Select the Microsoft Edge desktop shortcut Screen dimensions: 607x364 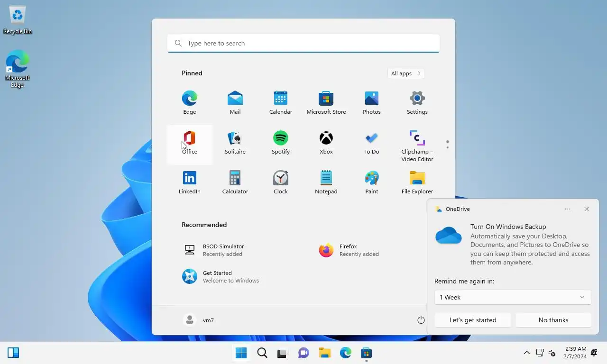tap(18, 69)
